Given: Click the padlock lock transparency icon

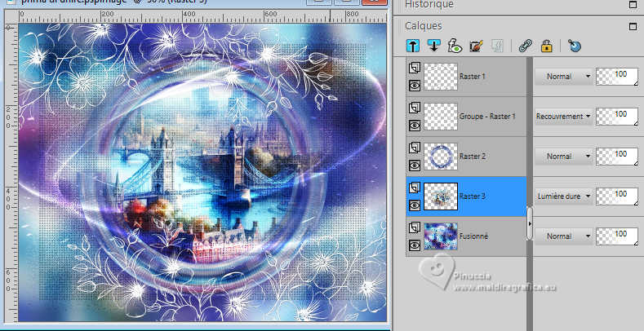Looking at the screenshot, I should (x=546, y=46).
